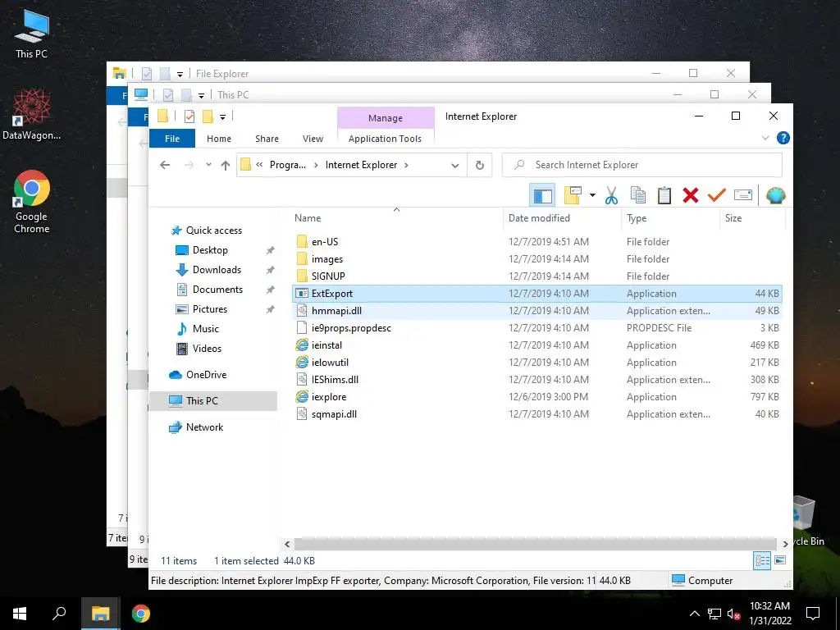Select the sqmapi.dll file

tap(537, 414)
